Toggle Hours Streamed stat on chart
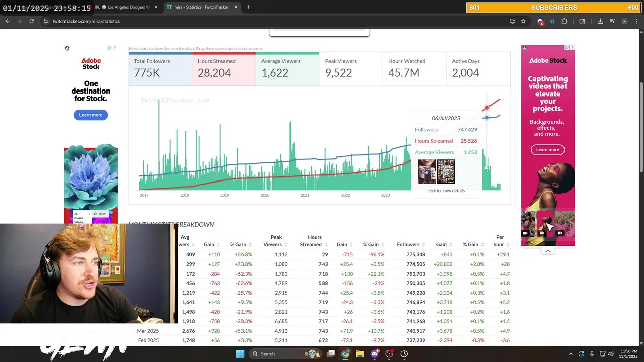The image size is (644, 362). click(224, 69)
